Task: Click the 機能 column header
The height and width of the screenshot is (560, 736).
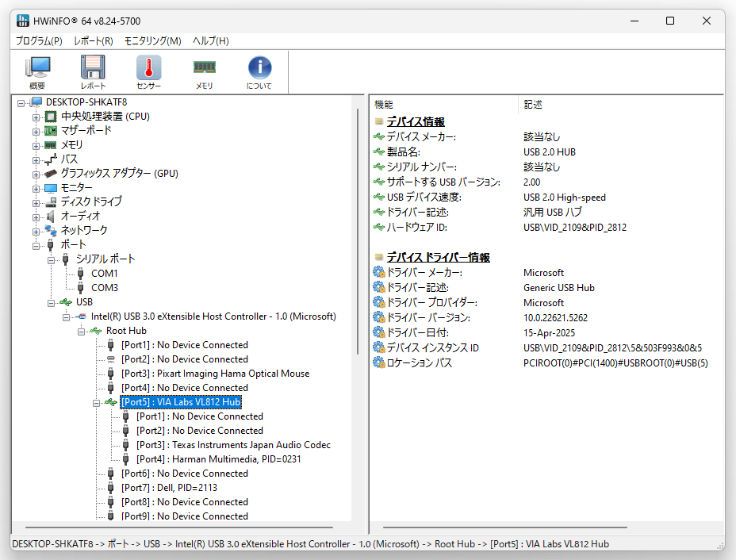Action: (x=445, y=105)
